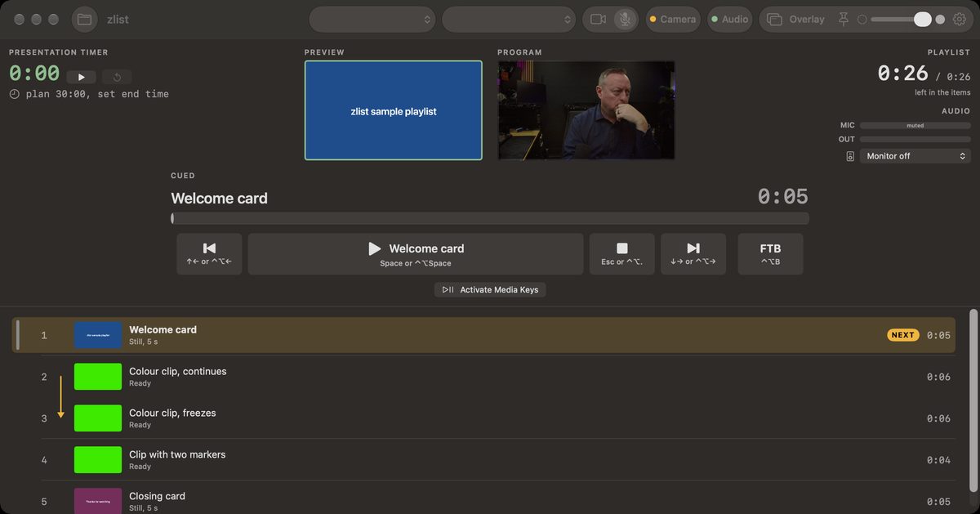This screenshot has height=514, width=980.
Task: Click the playlist remaining time 0:26
Action: coord(902,74)
